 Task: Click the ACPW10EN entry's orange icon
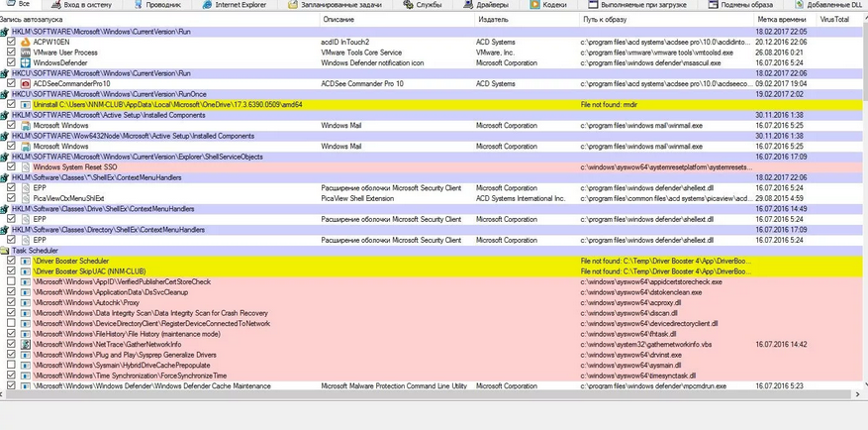25,43
